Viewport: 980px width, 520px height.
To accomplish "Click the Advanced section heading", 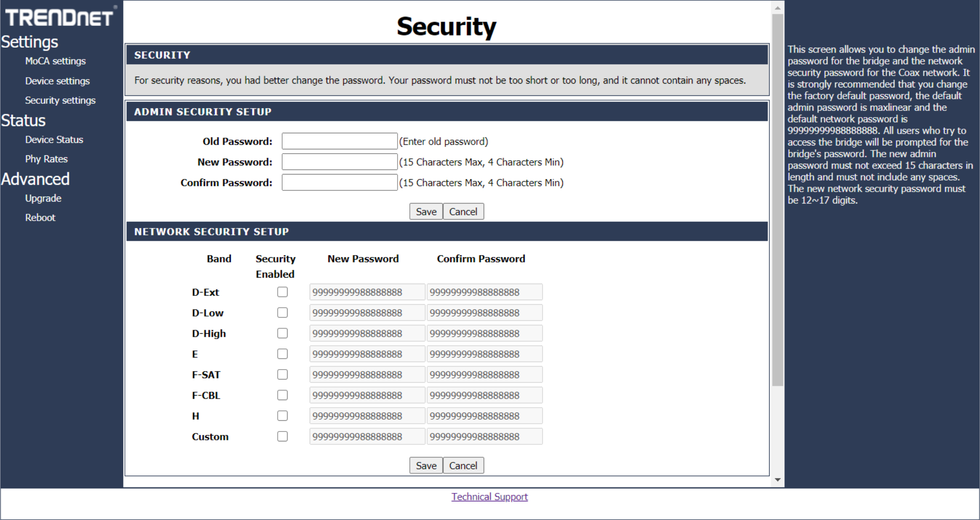I will pos(35,179).
